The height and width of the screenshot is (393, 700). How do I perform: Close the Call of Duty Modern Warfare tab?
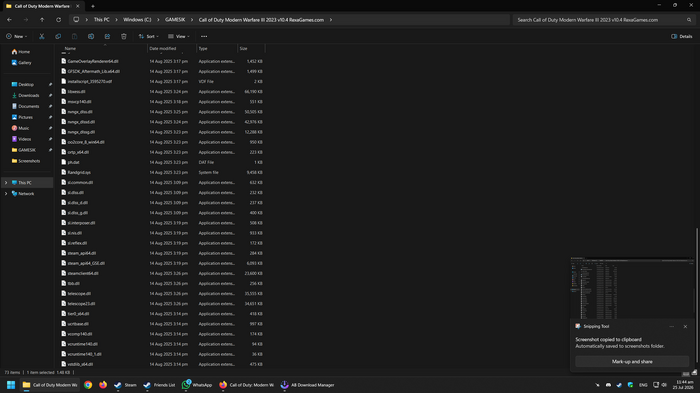78,6
